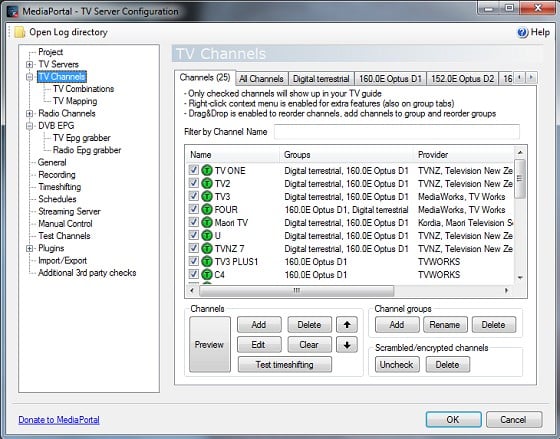
Task: Click the green T icon beside Maori TV
Action: 207,223
